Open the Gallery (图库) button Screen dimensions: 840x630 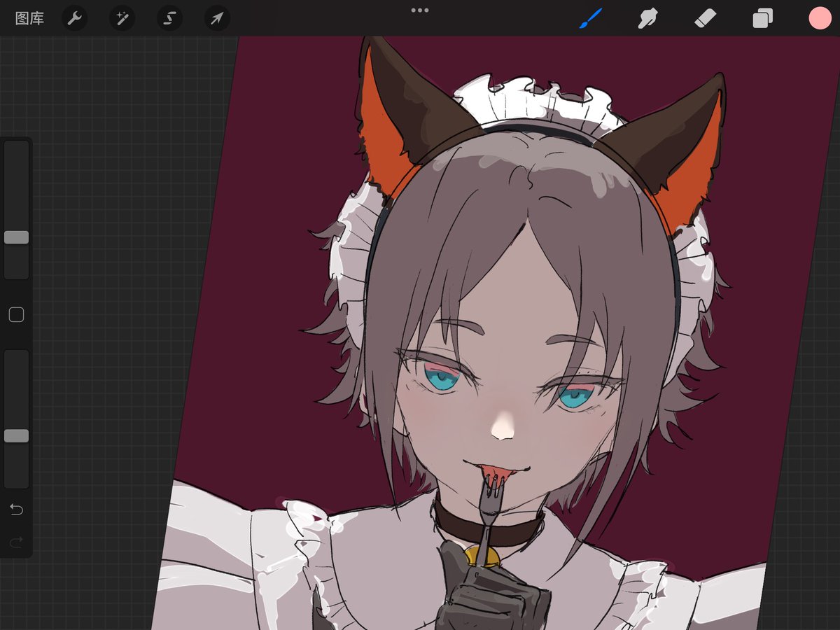(x=29, y=18)
